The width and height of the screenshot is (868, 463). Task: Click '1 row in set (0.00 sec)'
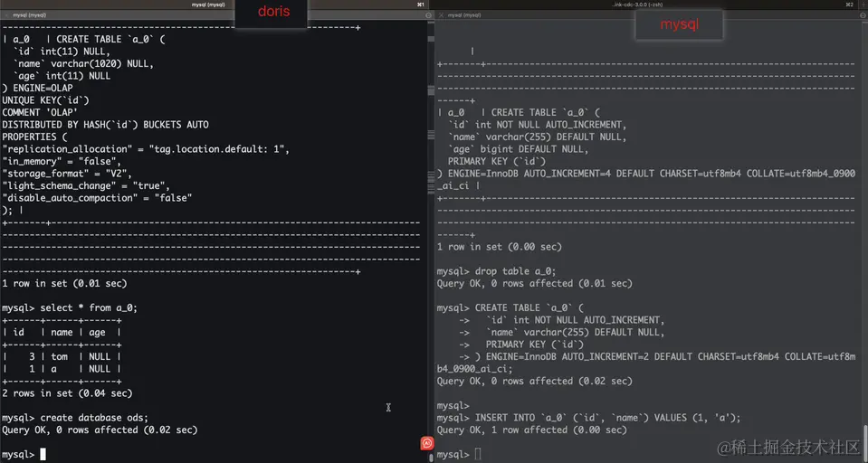pos(500,247)
